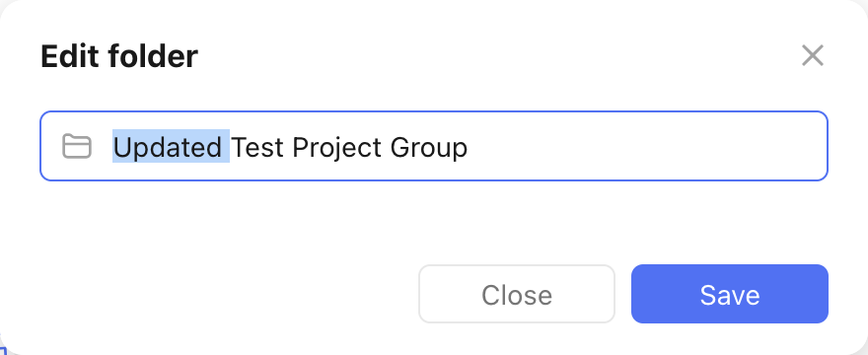The height and width of the screenshot is (355, 868).
Task: Click the "Edit folder" dialog heading
Action: tap(119, 56)
